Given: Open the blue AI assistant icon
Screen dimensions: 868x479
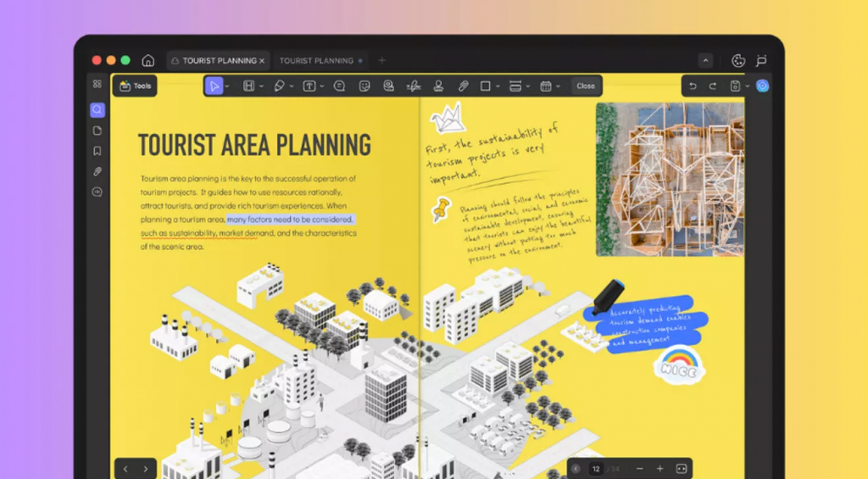Looking at the screenshot, I should point(762,86).
